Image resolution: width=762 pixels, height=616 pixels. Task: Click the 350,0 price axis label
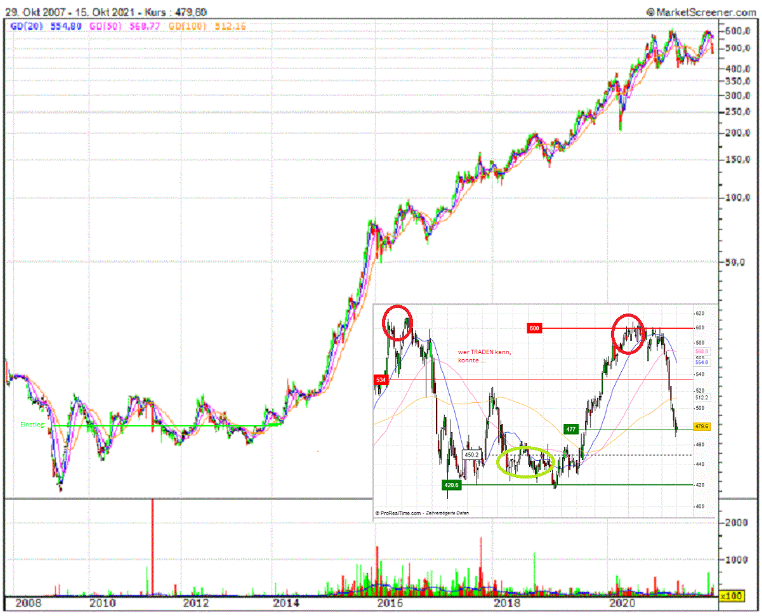coord(737,81)
